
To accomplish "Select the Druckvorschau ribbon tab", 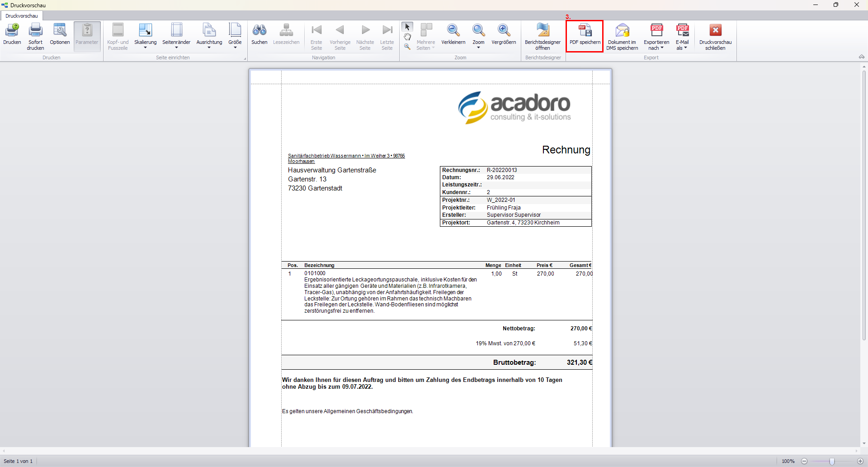I will click(22, 16).
